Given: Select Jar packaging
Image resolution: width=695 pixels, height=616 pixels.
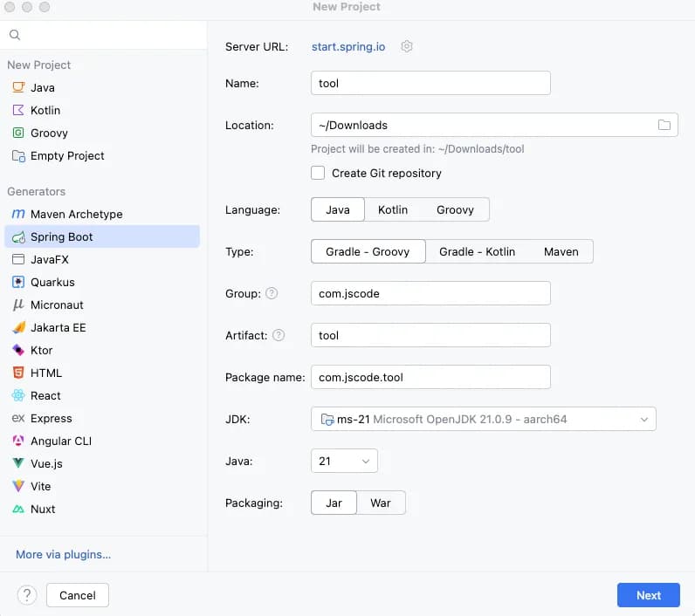Looking at the screenshot, I should coord(334,503).
